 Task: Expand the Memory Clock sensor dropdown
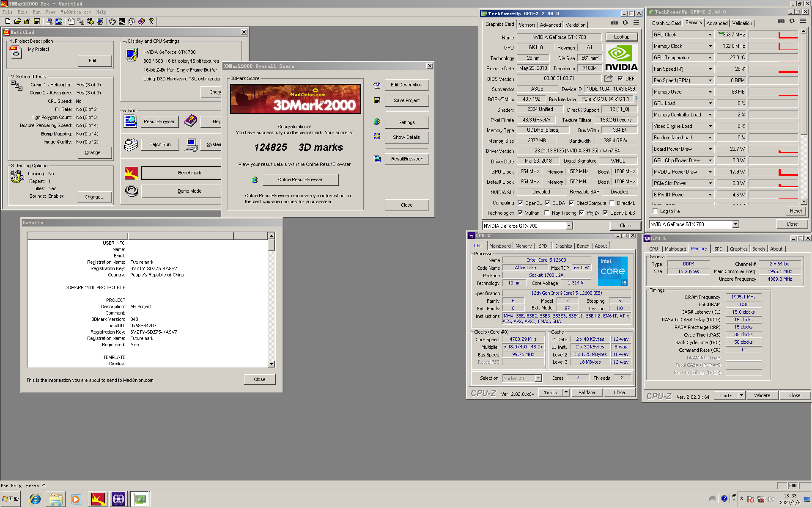pyautogui.click(x=710, y=46)
